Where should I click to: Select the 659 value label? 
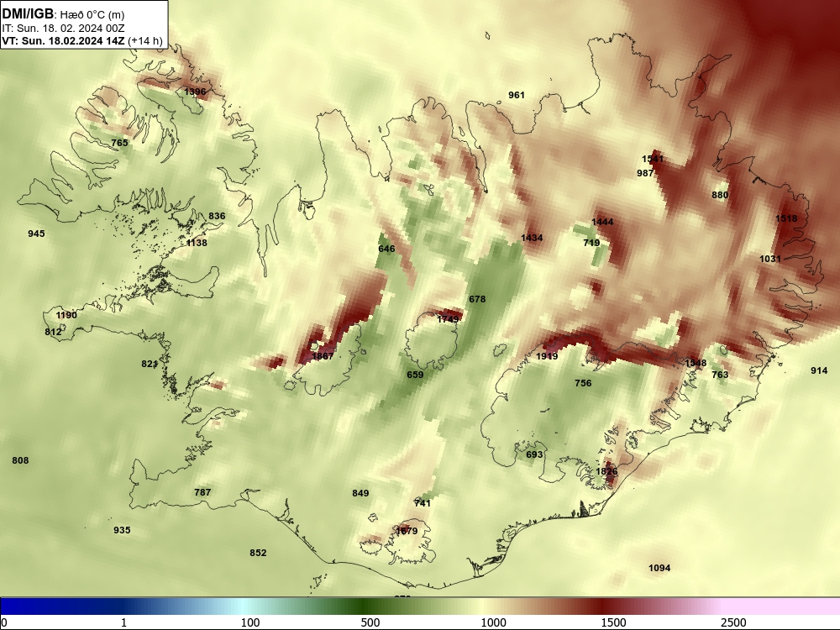tap(415, 375)
